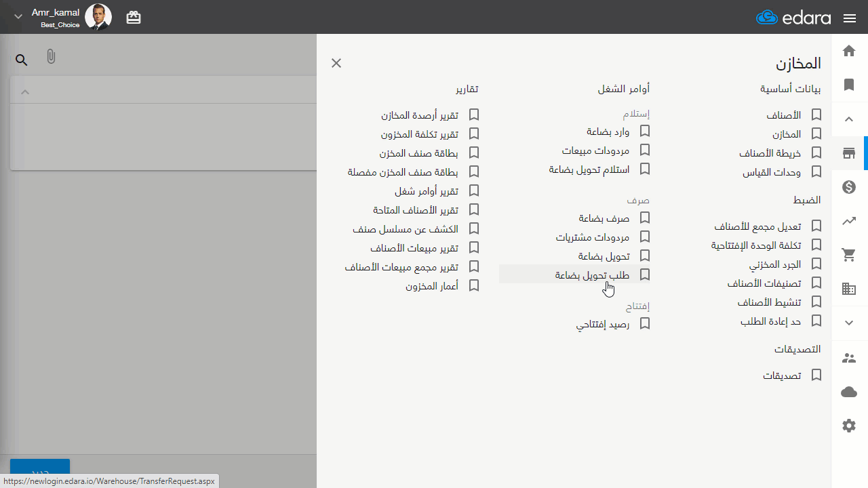Open طلب تحويل بضاعة menu item
Screen dimensions: 868x488
(592, 275)
